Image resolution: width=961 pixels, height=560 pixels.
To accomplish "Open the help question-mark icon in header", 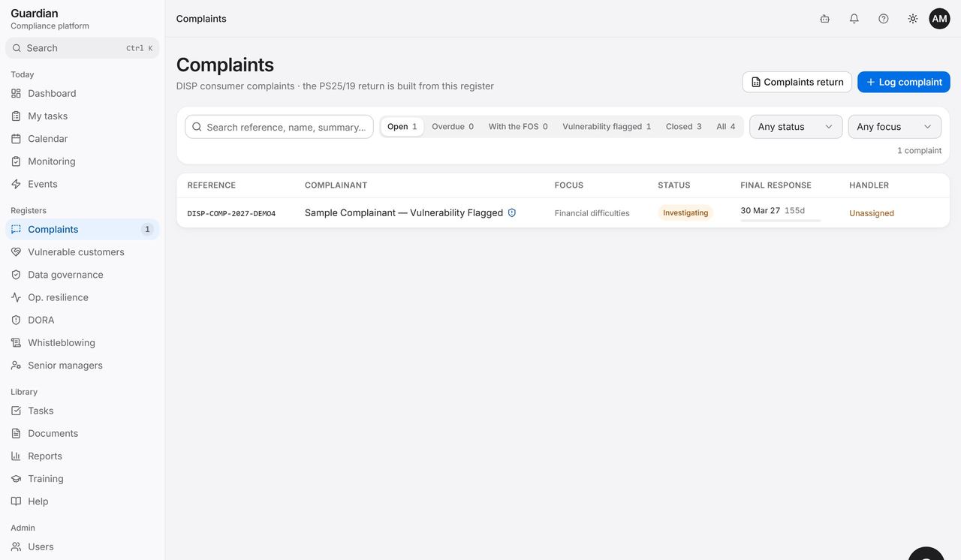I will click(x=883, y=19).
